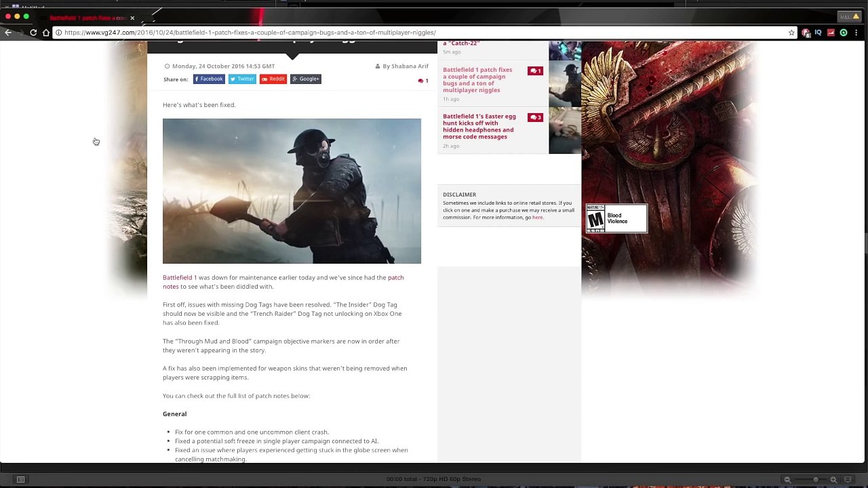Open clip appearance icon in bottom bar
The image size is (868, 488).
click(848, 480)
